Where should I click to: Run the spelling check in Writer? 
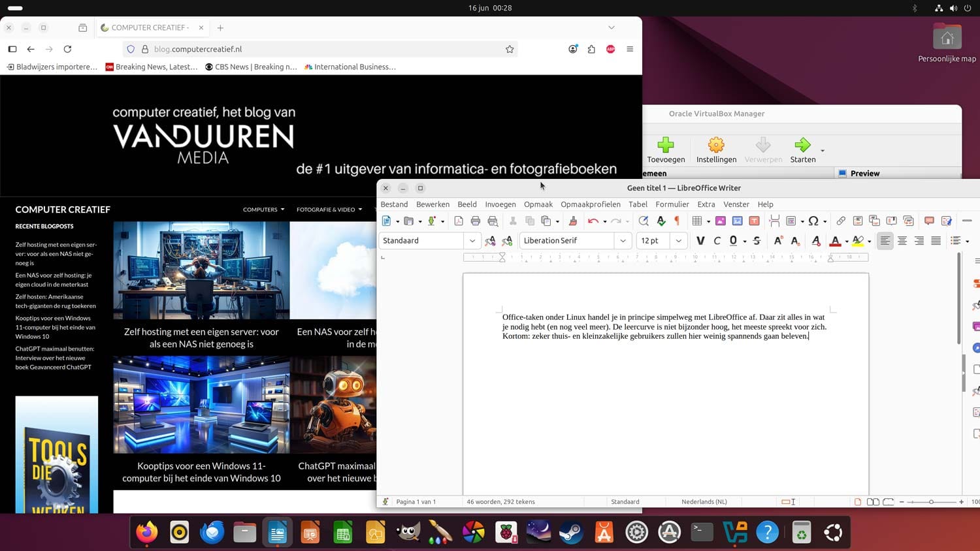click(x=661, y=221)
